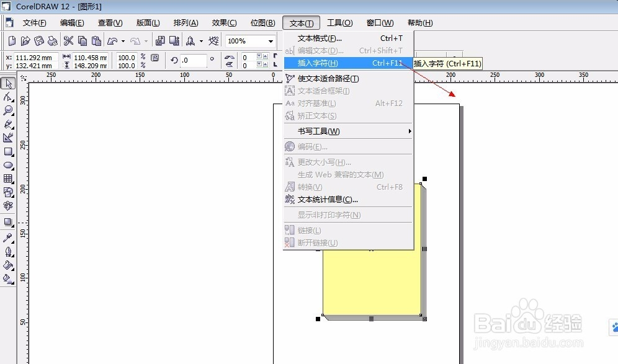Viewport: 618px width, 364px height.
Task: Click the x position field 111.292 mm
Action: [36, 58]
